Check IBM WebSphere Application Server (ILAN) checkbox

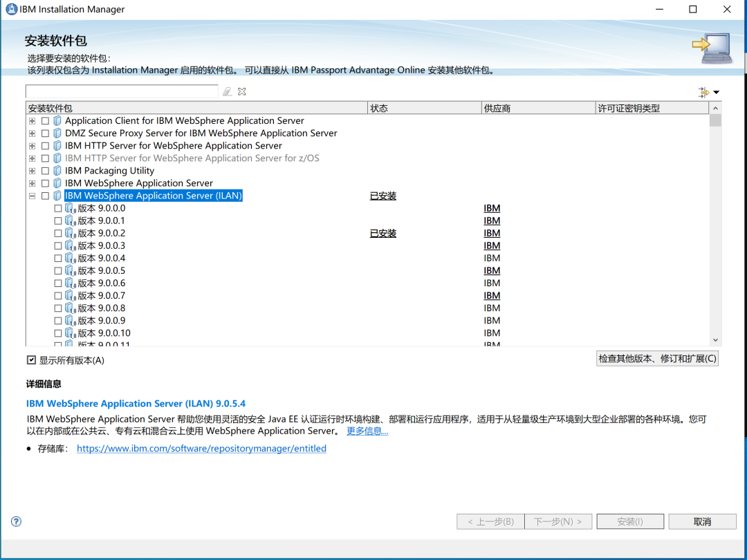(x=45, y=196)
